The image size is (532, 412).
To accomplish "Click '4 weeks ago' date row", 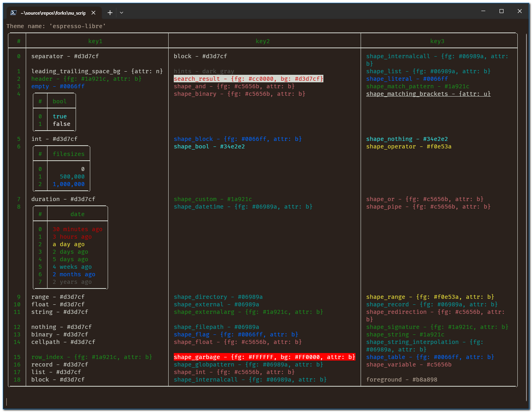I will [x=72, y=267].
